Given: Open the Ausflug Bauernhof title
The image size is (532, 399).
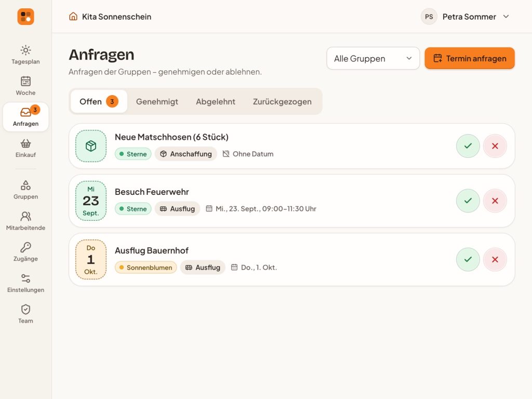Looking at the screenshot, I should [x=151, y=250].
